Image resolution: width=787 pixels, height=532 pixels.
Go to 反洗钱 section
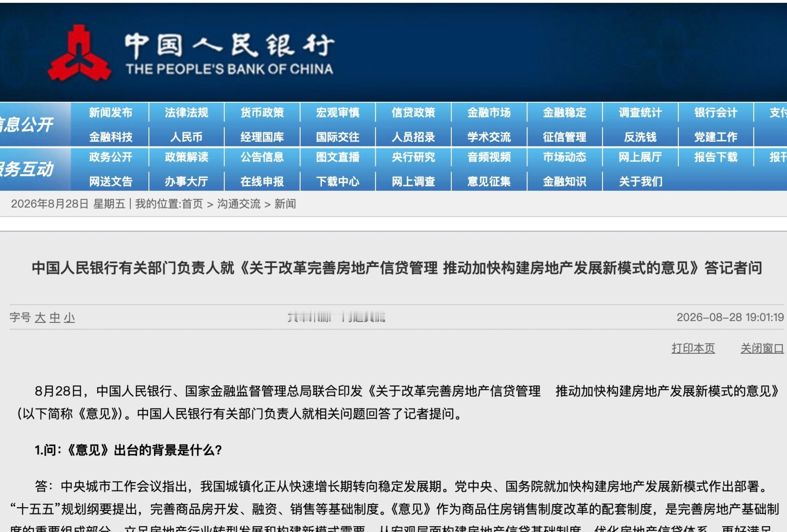(x=640, y=137)
